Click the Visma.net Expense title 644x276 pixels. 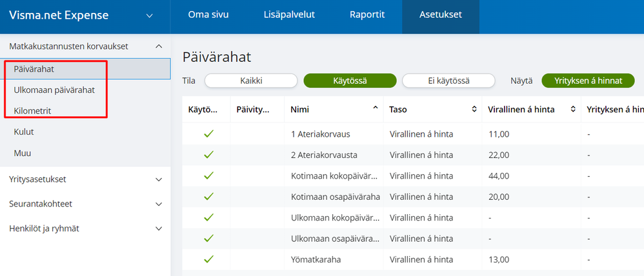pos(59,15)
